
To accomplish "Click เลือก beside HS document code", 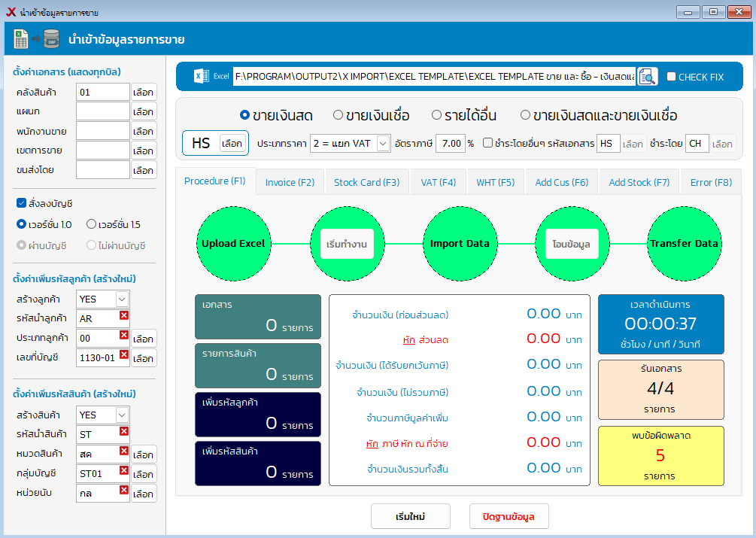I will point(232,143).
